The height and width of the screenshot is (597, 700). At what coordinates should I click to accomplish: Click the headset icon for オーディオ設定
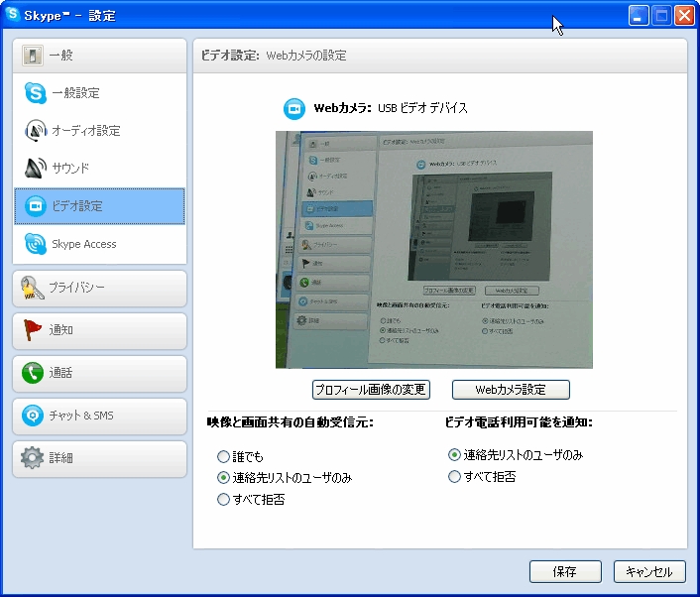[x=36, y=130]
